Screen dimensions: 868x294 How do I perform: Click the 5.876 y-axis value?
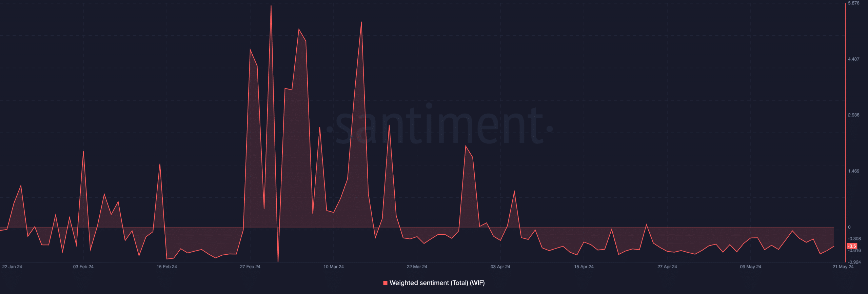pos(854,3)
